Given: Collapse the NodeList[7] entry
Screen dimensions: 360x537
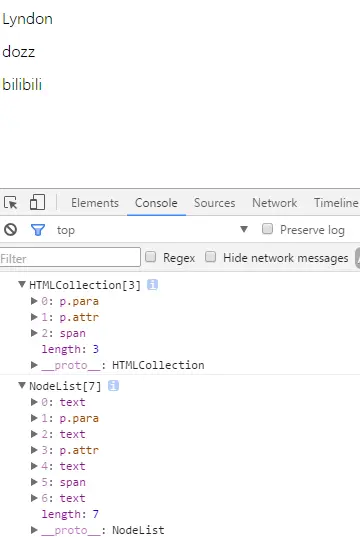Looking at the screenshot, I should [x=22, y=385].
